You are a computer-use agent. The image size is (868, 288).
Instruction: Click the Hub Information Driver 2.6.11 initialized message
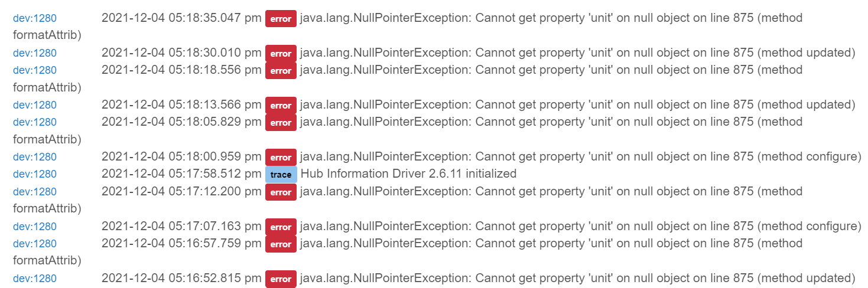[x=409, y=174]
